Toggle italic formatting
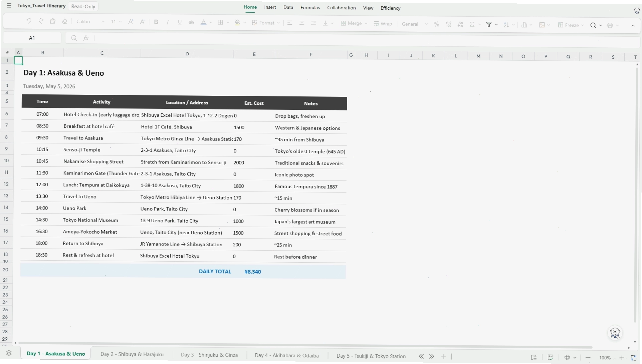This screenshot has width=642, height=364. pos(168,22)
